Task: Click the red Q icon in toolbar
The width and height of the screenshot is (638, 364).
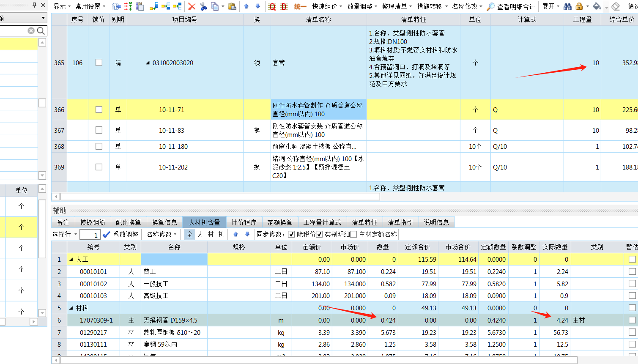Action: click(272, 6)
